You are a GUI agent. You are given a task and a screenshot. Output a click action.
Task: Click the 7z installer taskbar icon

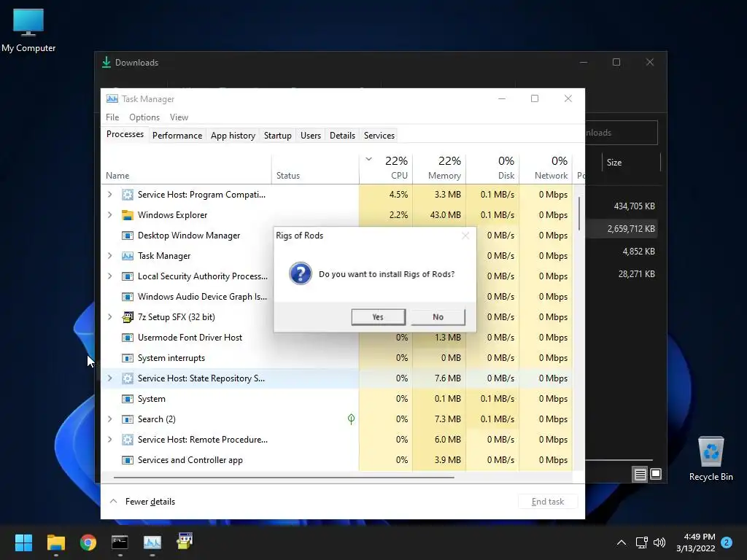coord(185,541)
